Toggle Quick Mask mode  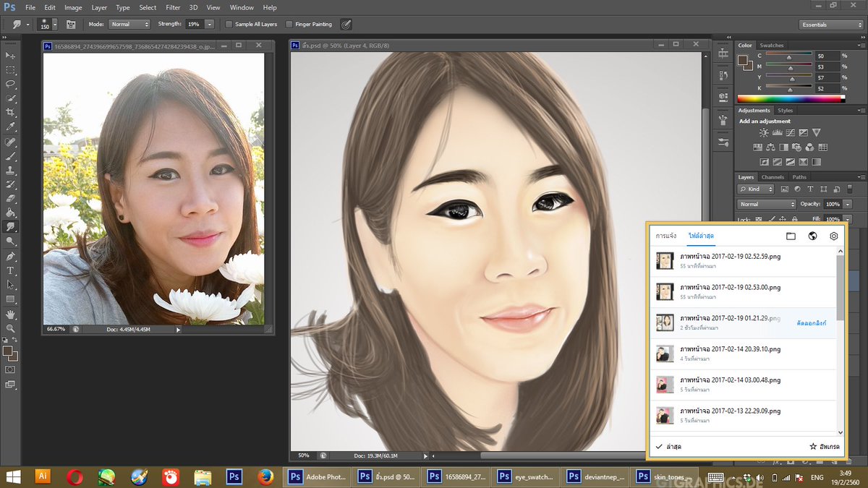[x=10, y=369]
